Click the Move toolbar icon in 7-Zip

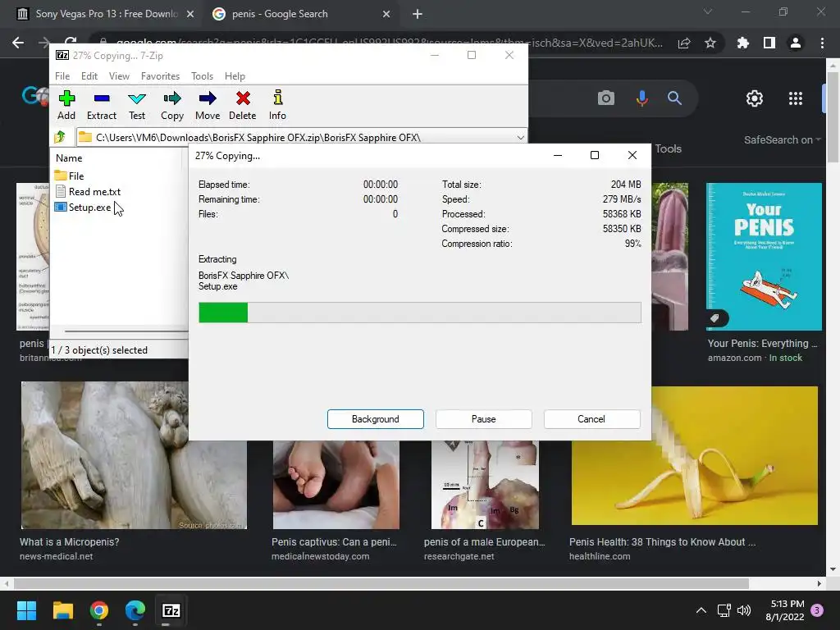point(208,105)
